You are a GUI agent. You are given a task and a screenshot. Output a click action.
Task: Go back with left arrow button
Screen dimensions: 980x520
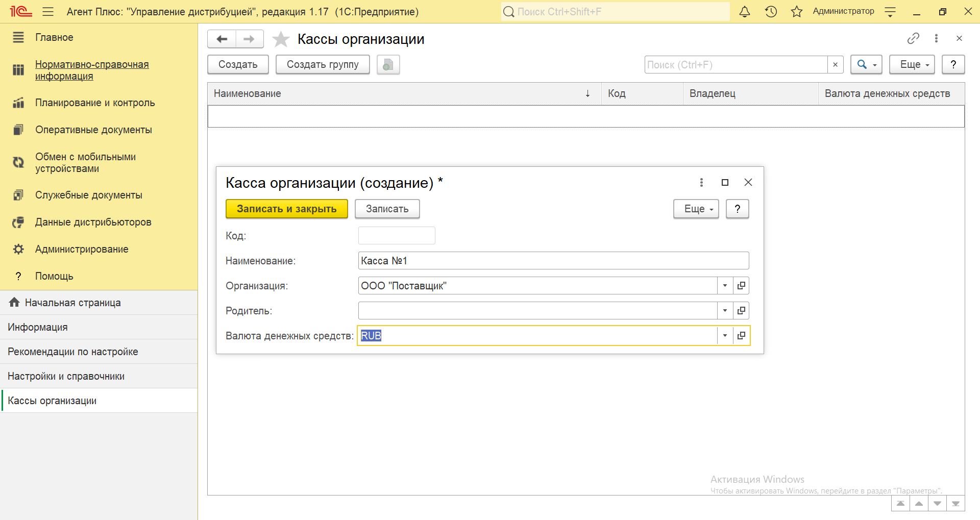pos(222,39)
